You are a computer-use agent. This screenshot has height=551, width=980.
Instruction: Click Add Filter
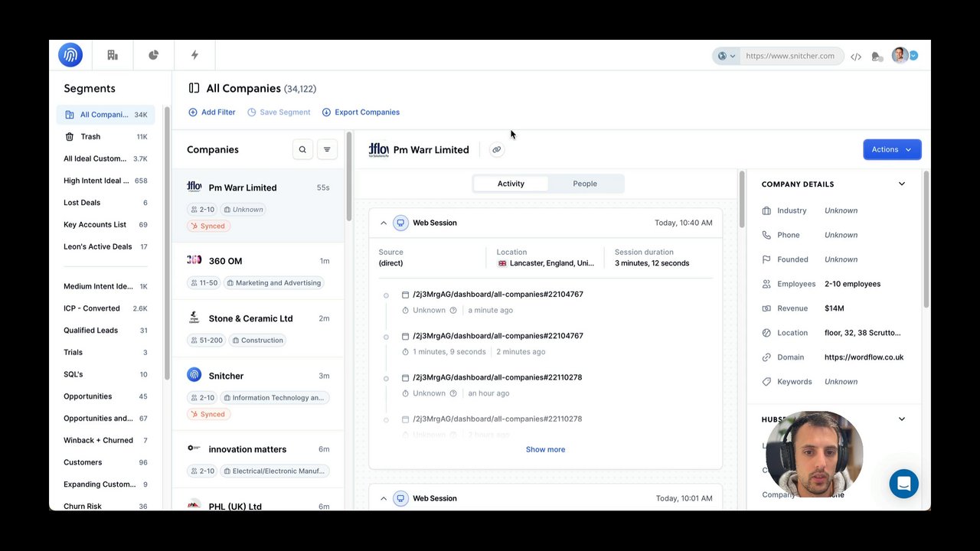pyautogui.click(x=212, y=112)
